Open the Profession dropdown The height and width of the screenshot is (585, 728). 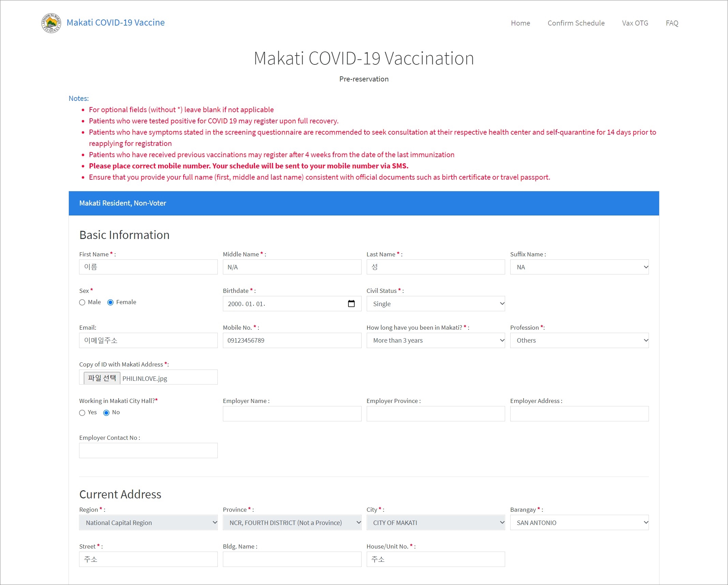579,341
